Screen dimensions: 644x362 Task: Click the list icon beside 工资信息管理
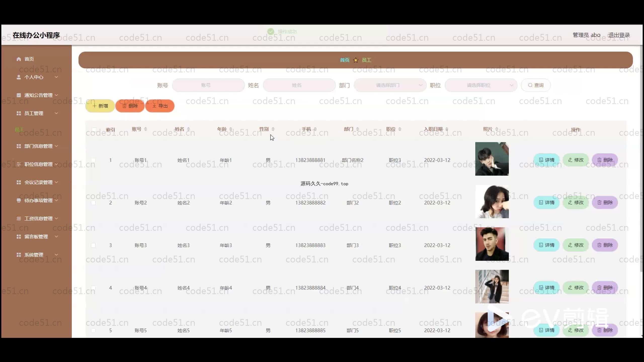click(19, 218)
